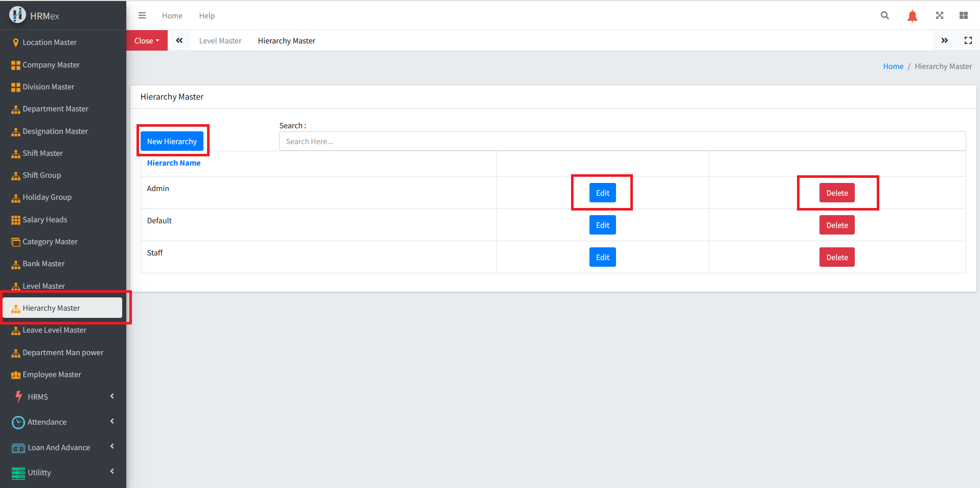The image size is (980, 488).
Task: Open the Help menu item
Action: pyautogui.click(x=207, y=16)
